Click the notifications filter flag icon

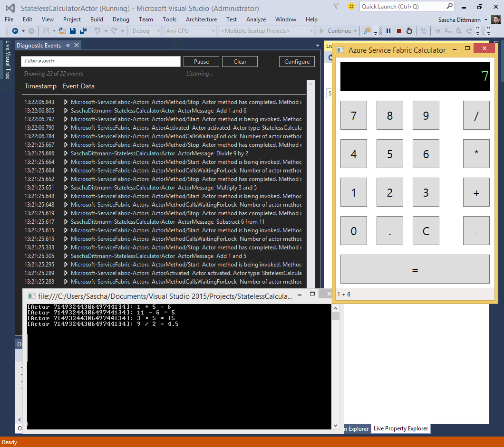336,6
